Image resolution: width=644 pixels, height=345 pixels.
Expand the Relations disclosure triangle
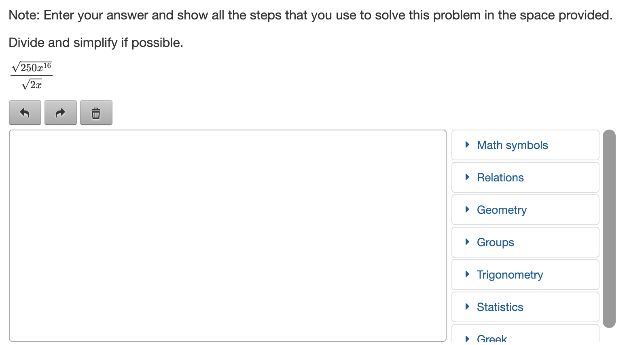tap(467, 177)
